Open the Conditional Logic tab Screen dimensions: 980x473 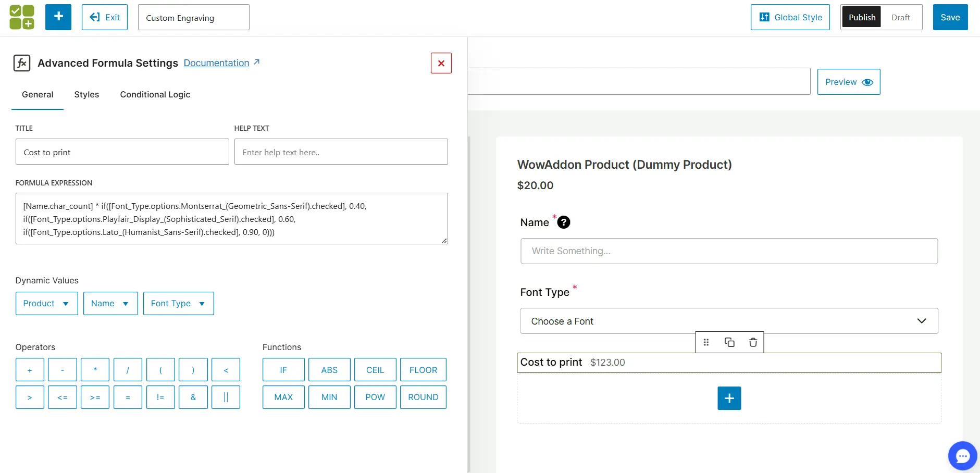click(x=155, y=94)
